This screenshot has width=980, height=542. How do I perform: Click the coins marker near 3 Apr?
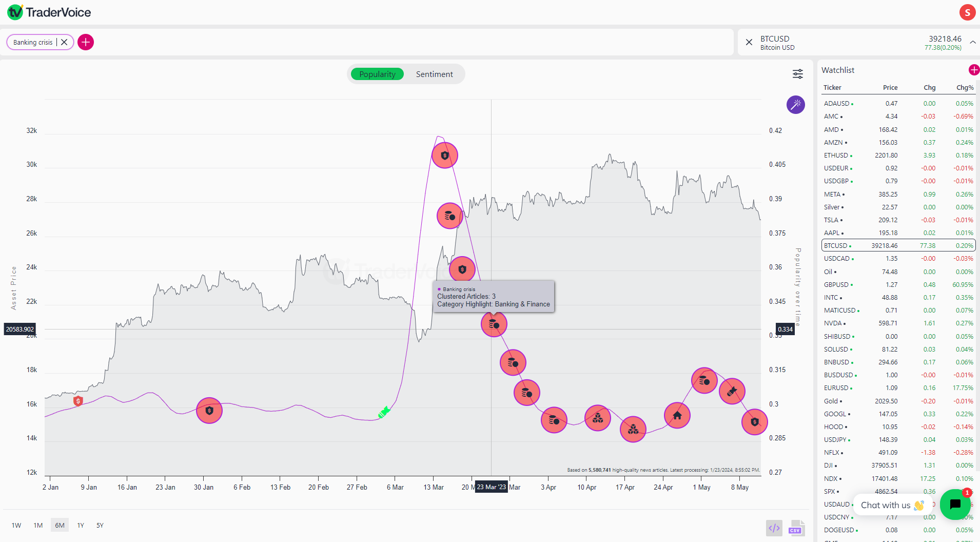tap(554, 420)
